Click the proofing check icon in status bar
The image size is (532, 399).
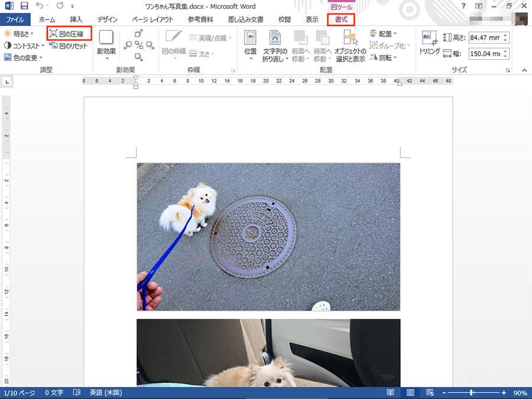[x=77, y=393]
